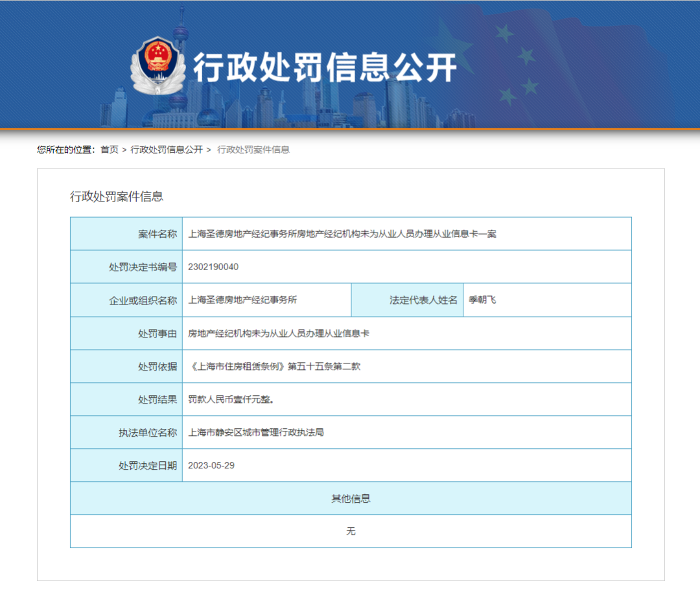Select the decision date 2023-05-29
This screenshot has height=596, width=700.
pyautogui.click(x=211, y=465)
